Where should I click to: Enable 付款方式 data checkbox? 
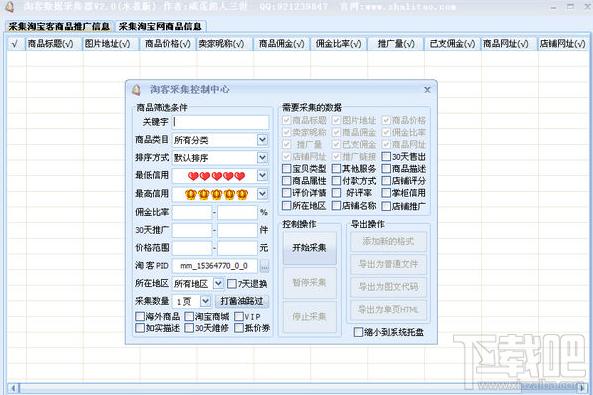[336, 181]
